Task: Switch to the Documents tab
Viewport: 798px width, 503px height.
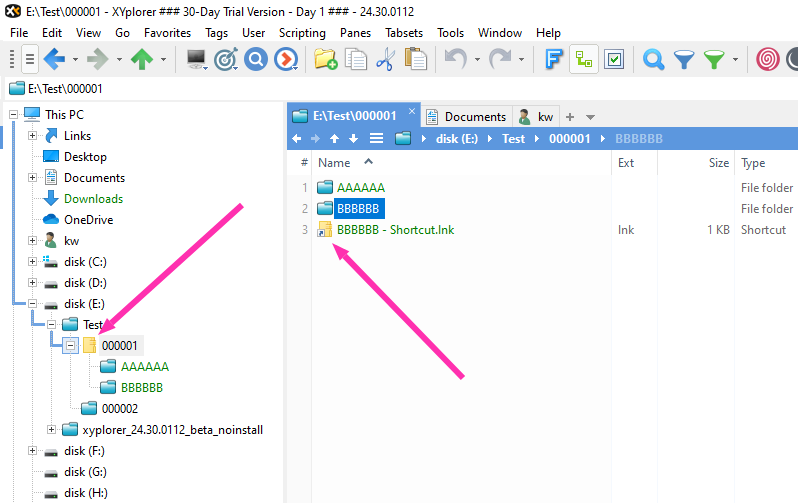Action: [467, 117]
